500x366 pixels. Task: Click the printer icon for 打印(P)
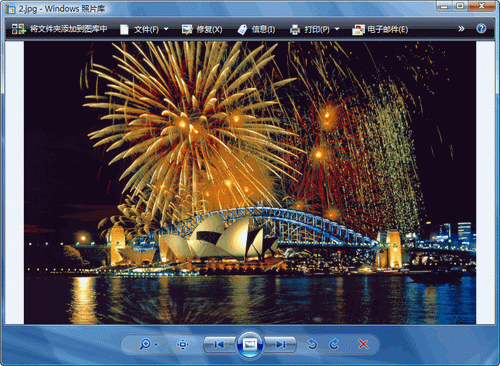[x=295, y=30]
